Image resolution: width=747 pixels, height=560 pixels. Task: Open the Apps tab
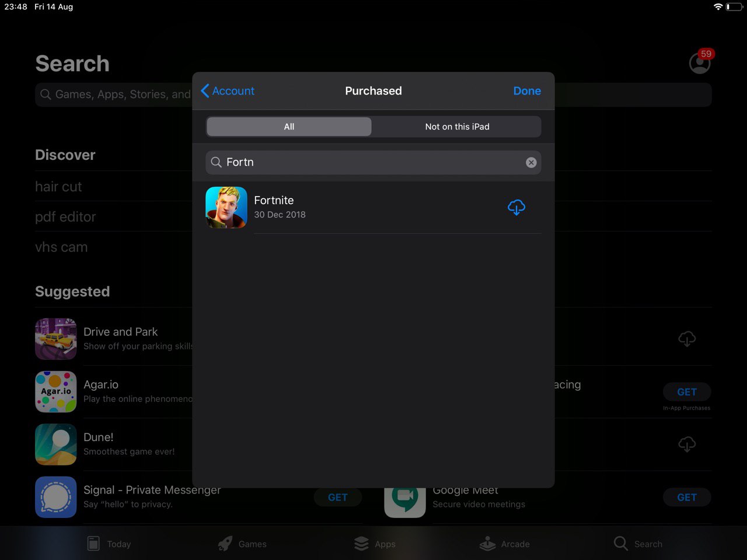[x=375, y=544]
